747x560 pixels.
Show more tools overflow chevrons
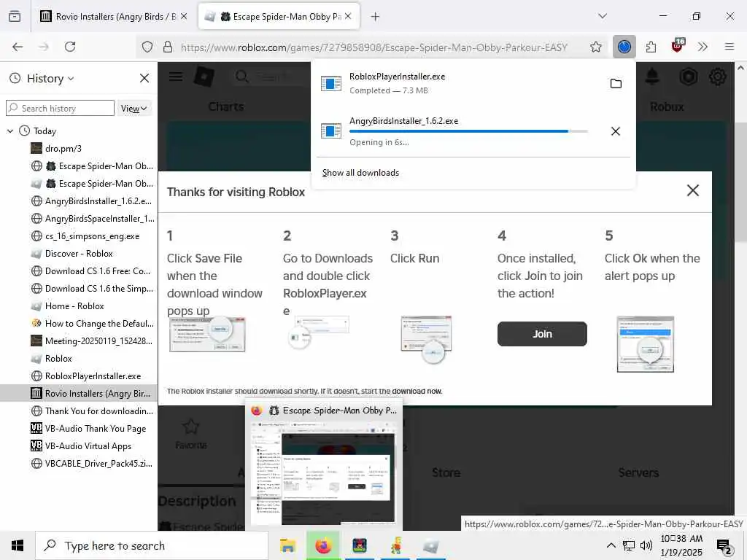pos(703,47)
